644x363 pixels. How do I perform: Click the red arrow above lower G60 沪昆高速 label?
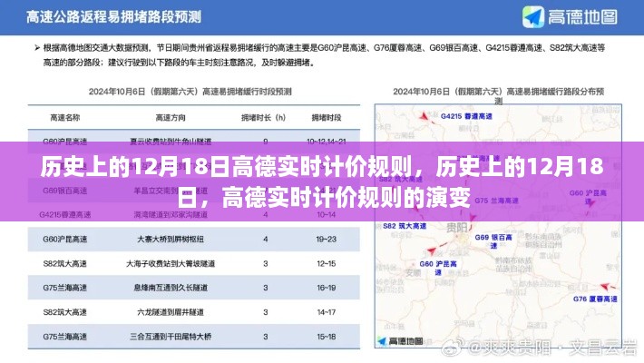431,250
